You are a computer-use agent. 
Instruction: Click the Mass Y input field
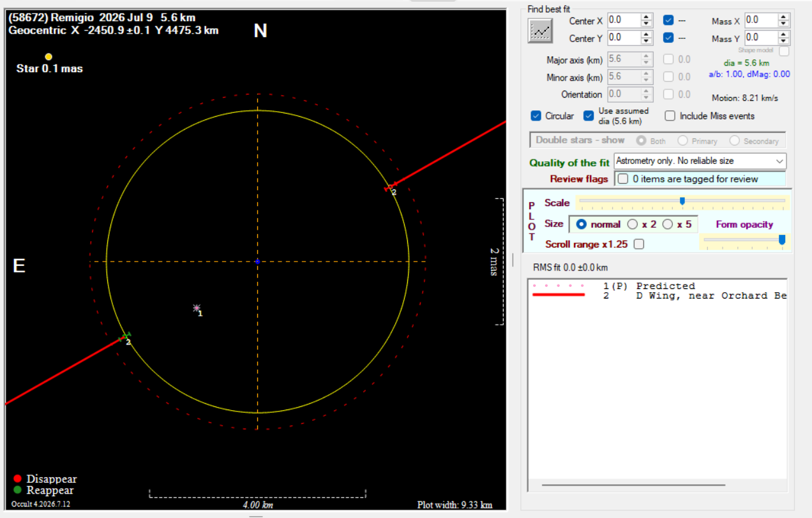click(x=762, y=38)
